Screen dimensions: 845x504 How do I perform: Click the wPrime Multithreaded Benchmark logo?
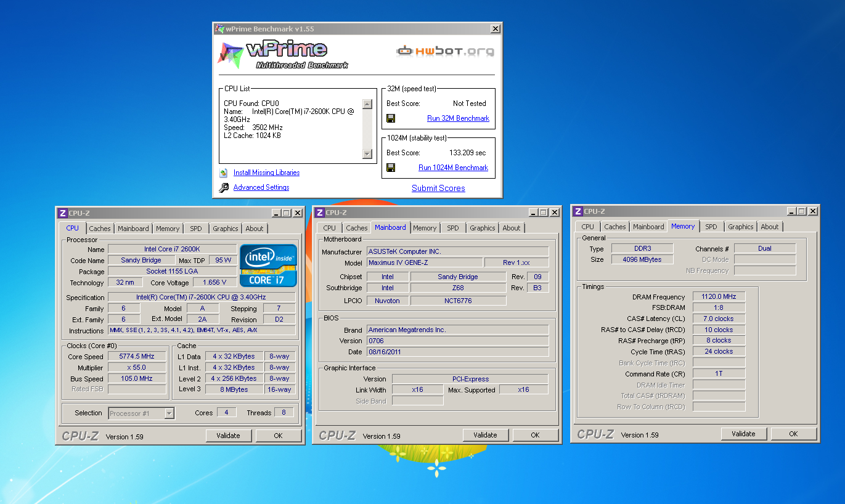(x=284, y=54)
